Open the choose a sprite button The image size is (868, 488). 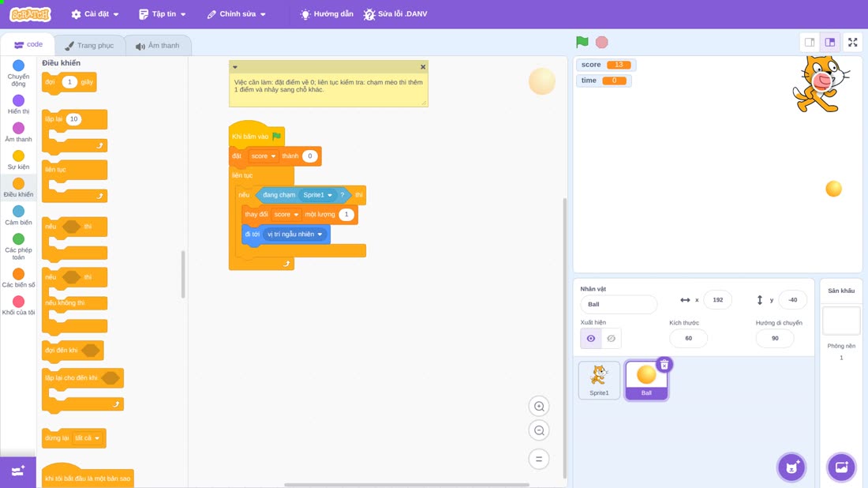[x=791, y=467]
